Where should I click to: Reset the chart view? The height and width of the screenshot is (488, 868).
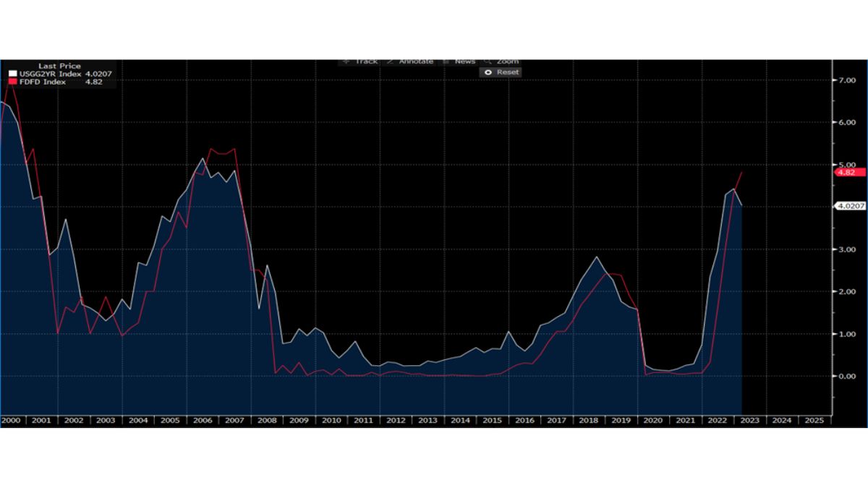coord(500,72)
